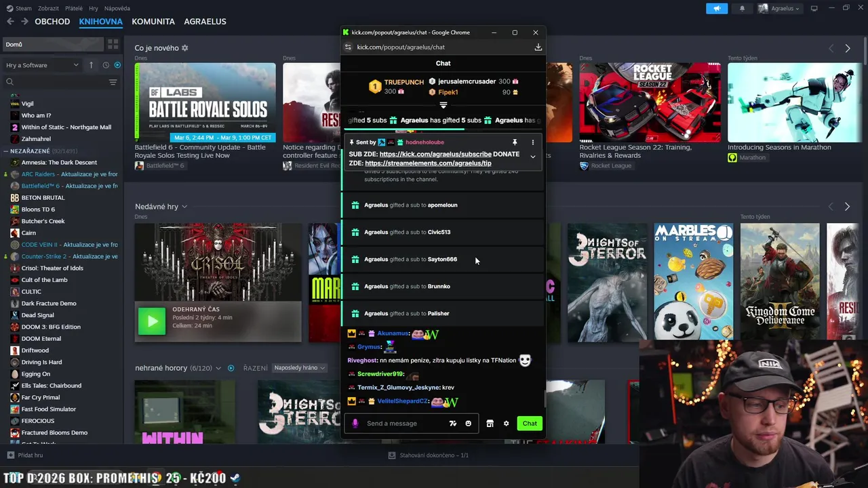
Task: Open Steam notifications bell
Action: point(742,8)
